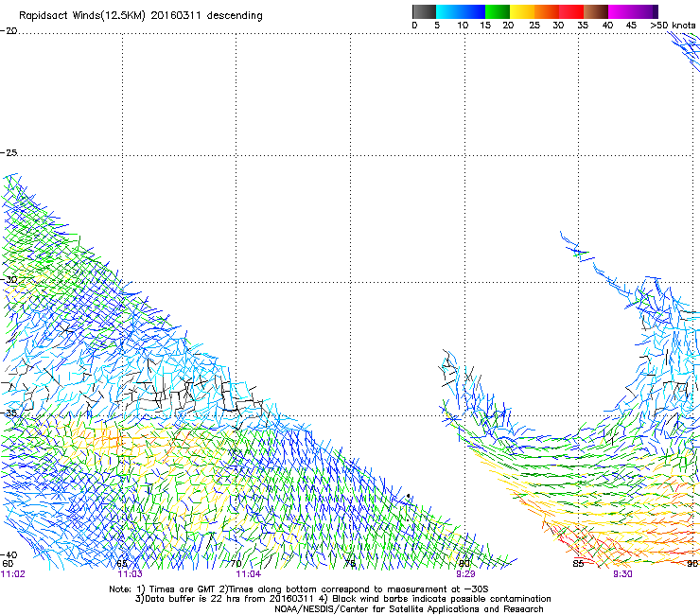Screen dimensions: 700x615
Task: Click legend tick label 45
Action: [631, 26]
